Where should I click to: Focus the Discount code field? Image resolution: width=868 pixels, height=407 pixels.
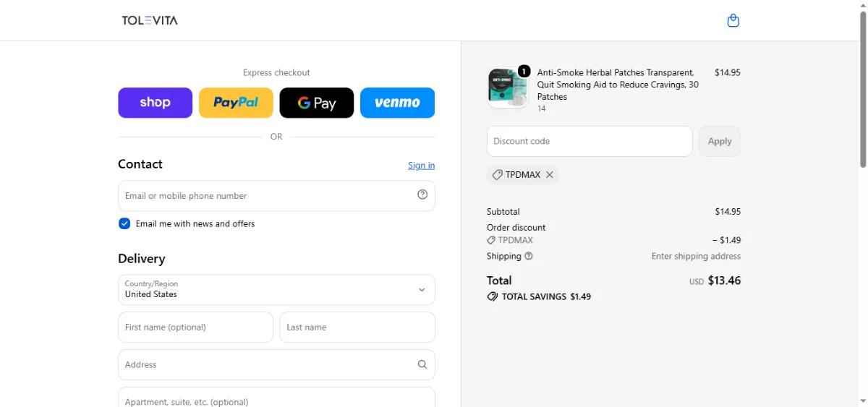point(590,141)
